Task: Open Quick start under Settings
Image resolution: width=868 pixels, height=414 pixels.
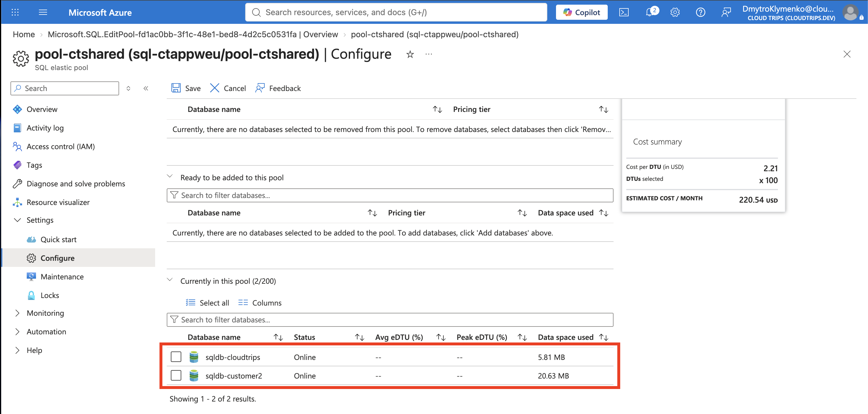Action: [58, 239]
